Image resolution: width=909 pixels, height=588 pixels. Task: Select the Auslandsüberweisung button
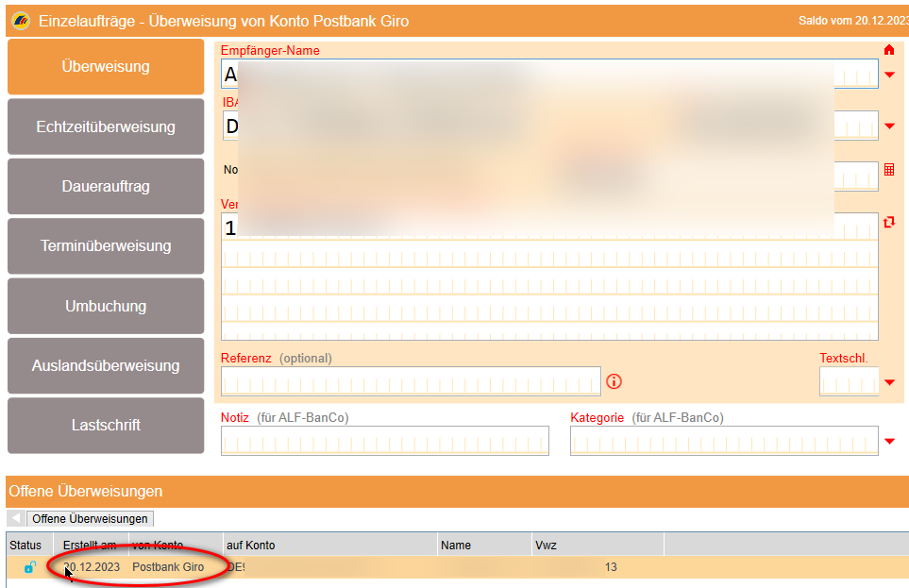pyautogui.click(x=106, y=365)
